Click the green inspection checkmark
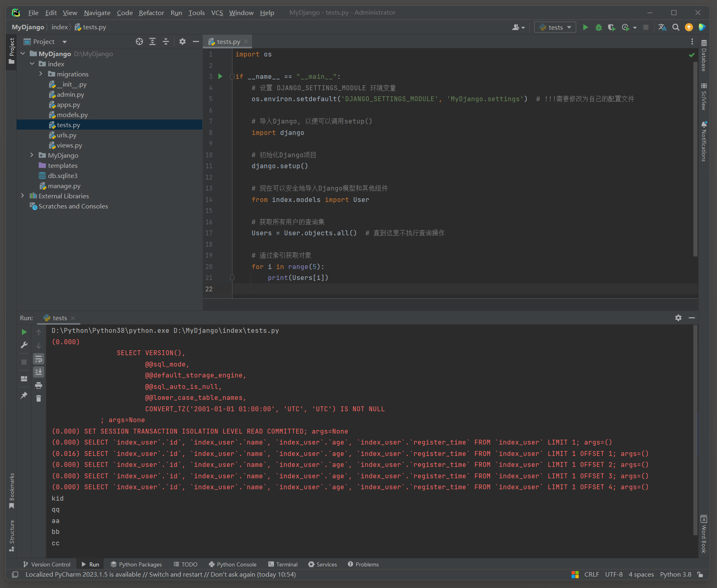 coord(691,54)
